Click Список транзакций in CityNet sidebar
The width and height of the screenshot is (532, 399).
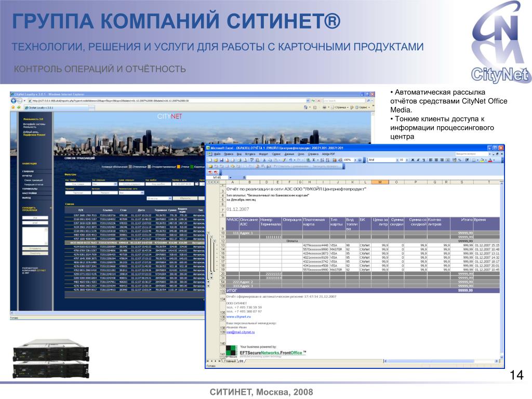pos(34,180)
